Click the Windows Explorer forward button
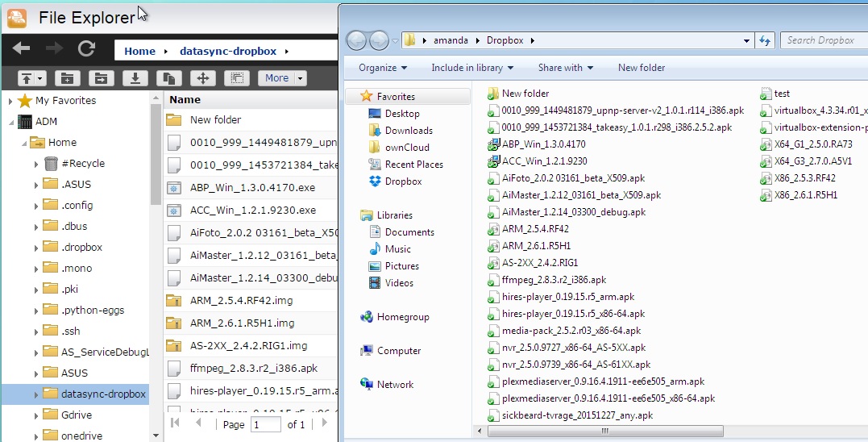 [379, 40]
